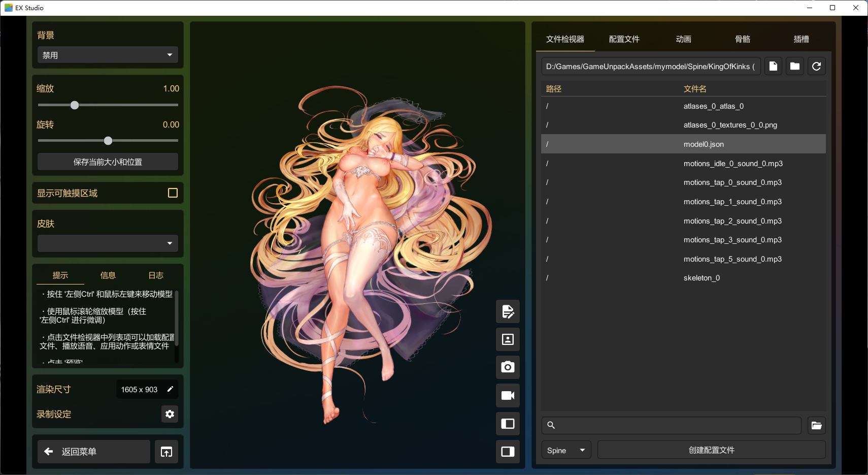
Task: Click the directory path input field
Action: (x=651, y=66)
